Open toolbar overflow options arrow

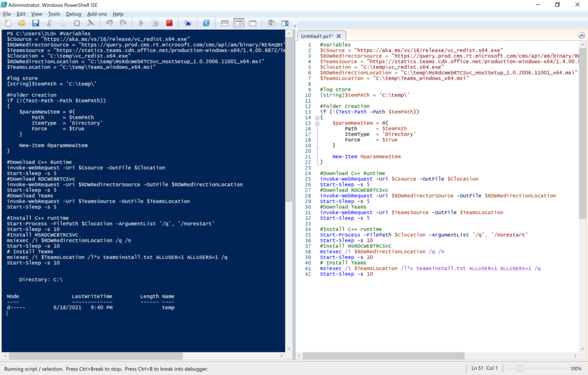tap(295, 26)
